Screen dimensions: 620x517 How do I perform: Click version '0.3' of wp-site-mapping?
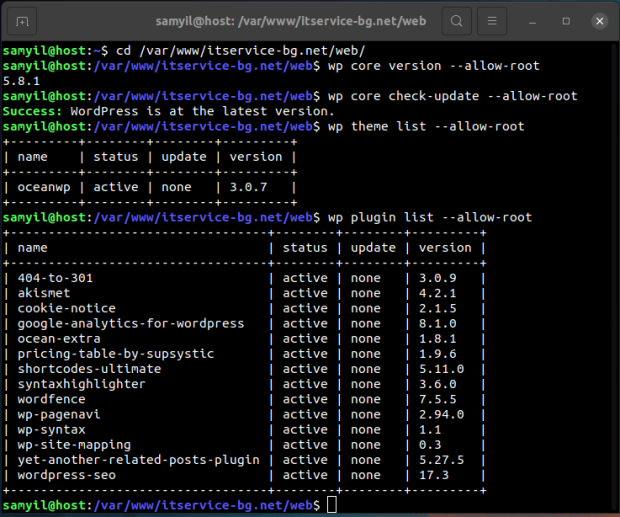[x=430, y=445]
